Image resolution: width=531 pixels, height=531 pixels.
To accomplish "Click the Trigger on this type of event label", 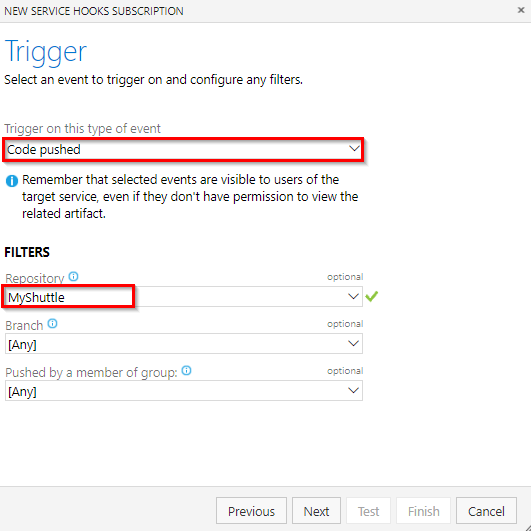I will pyautogui.click(x=82, y=129).
